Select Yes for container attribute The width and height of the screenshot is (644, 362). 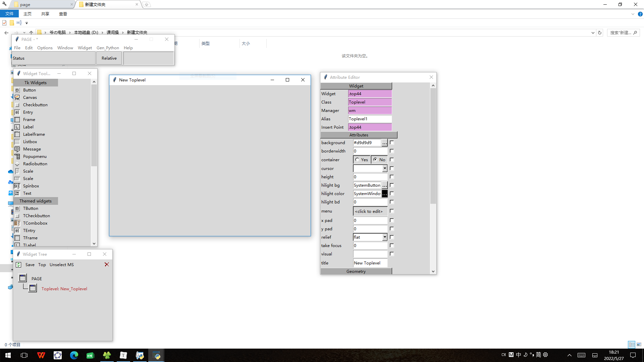pyautogui.click(x=357, y=160)
